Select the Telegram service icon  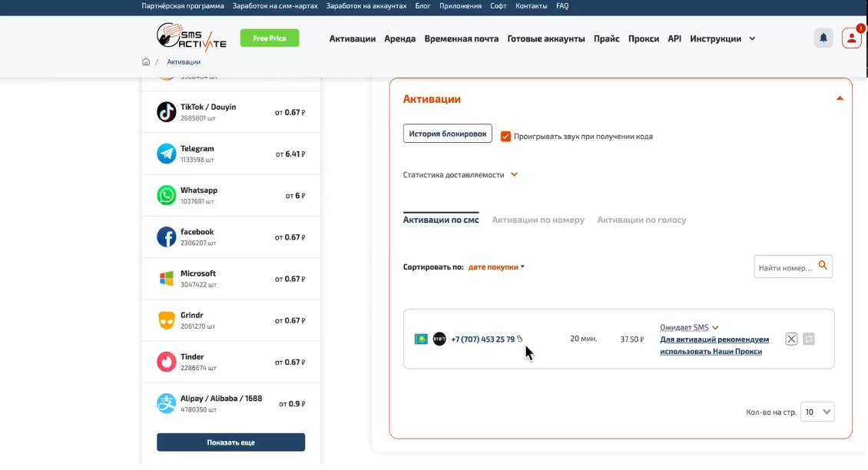(x=166, y=154)
